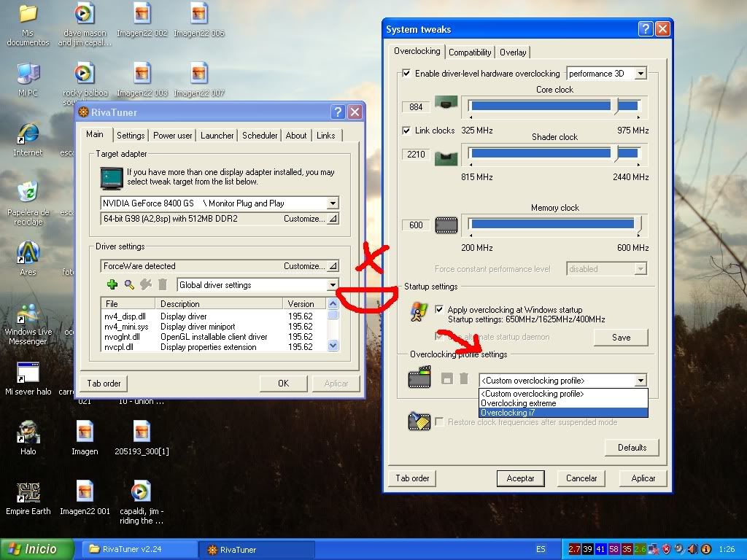Click the Save startup settings button
Image resolution: width=747 pixels, height=560 pixels.
click(x=621, y=337)
